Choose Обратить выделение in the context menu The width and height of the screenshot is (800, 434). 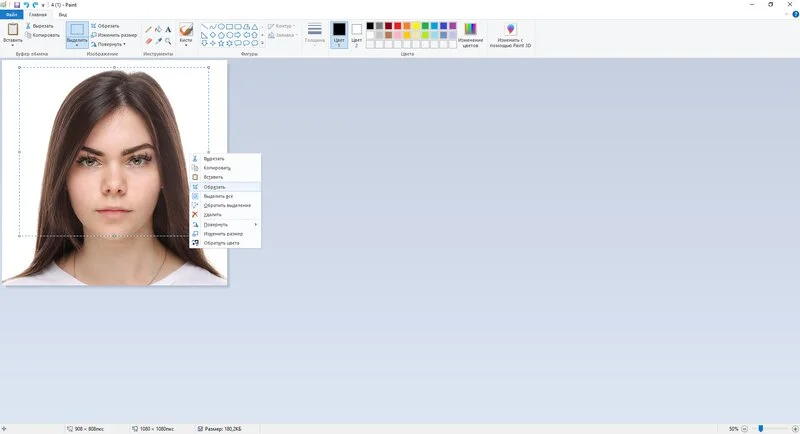(x=225, y=206)
